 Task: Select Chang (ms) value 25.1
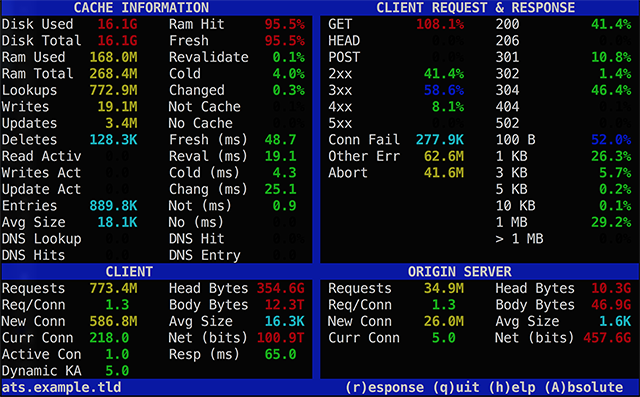point(280,189)
